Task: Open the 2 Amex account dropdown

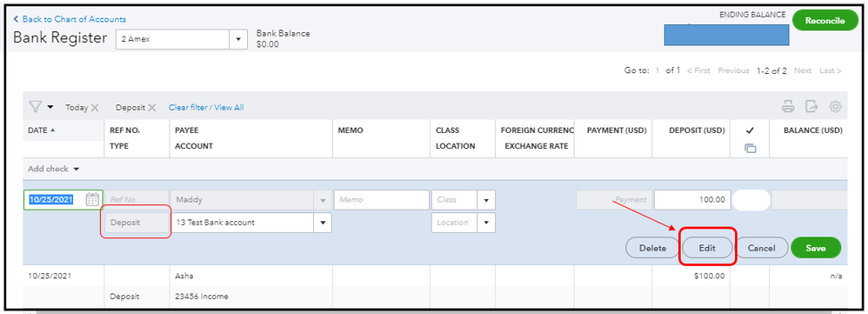Action: (238, 39)
